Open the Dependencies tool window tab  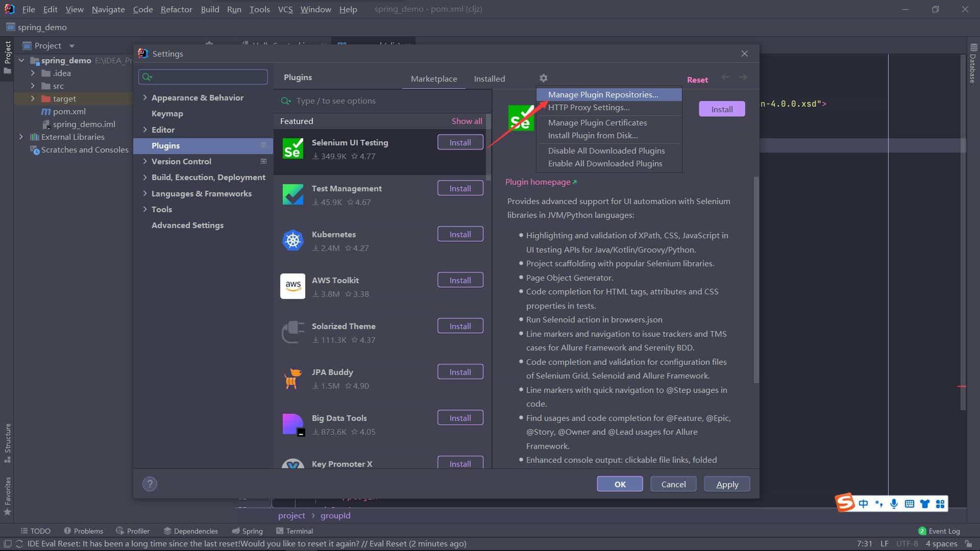tap(191, 531)
